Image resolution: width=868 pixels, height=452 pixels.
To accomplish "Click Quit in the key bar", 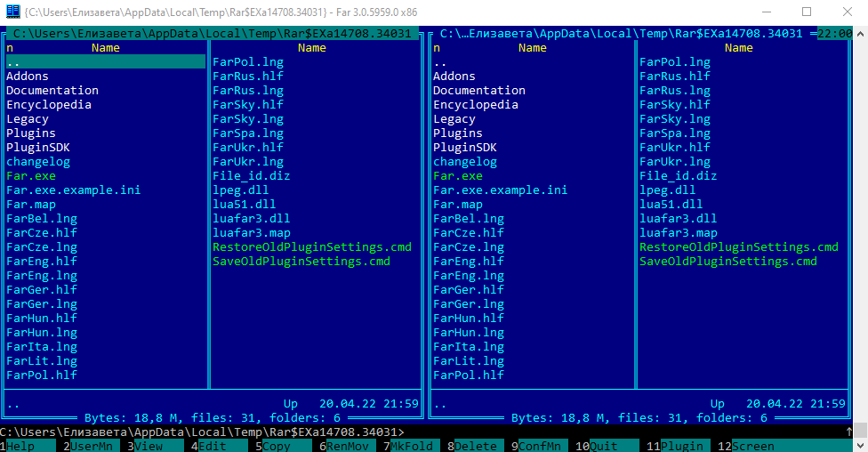I will (x=604, y=446).
